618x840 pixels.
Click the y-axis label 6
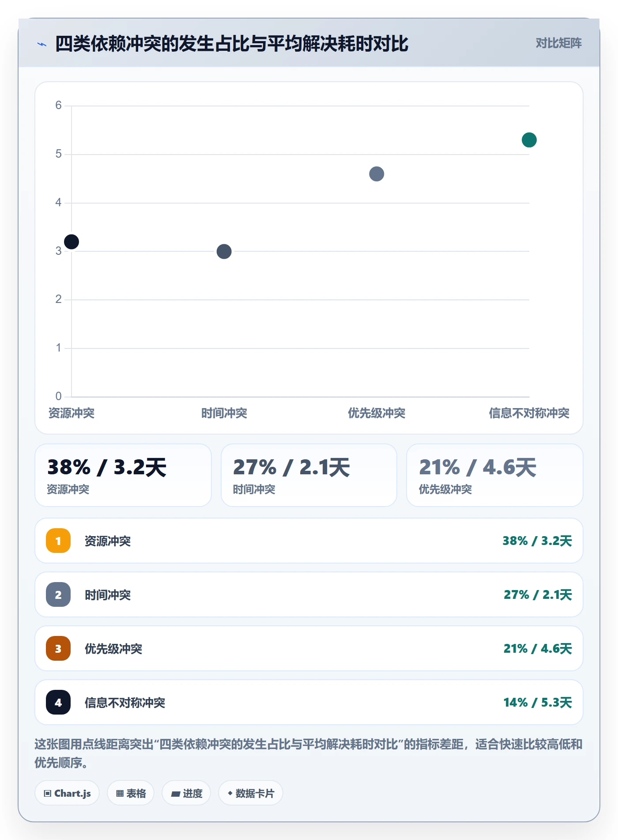(x=58, y=105)
